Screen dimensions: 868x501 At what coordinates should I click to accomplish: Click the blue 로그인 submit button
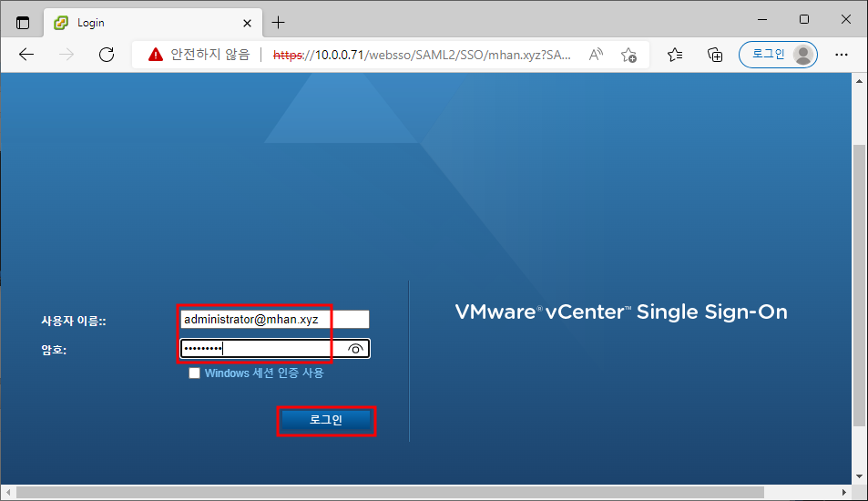[326, 420]
